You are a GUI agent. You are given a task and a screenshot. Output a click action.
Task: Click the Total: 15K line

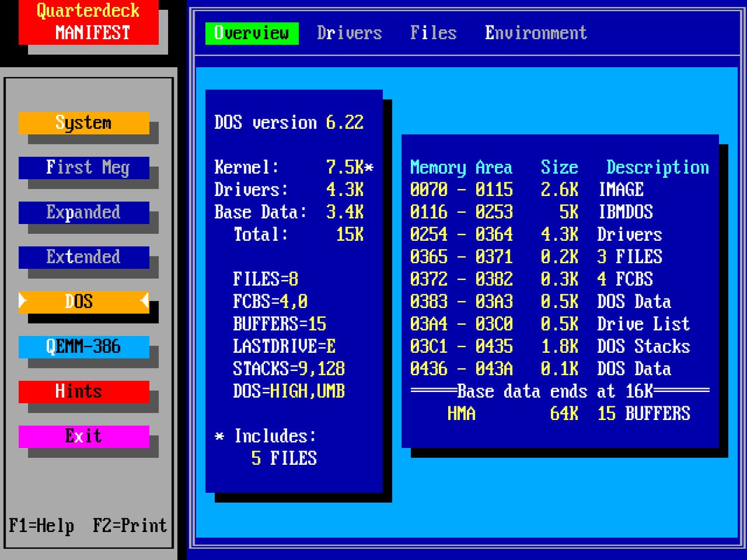click(x=298, y=235)
